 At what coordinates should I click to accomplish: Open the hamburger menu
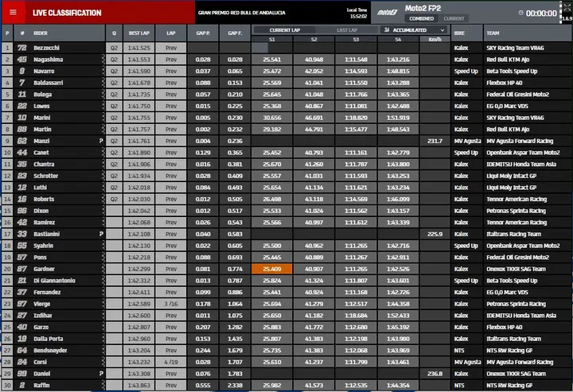(13, 13)
